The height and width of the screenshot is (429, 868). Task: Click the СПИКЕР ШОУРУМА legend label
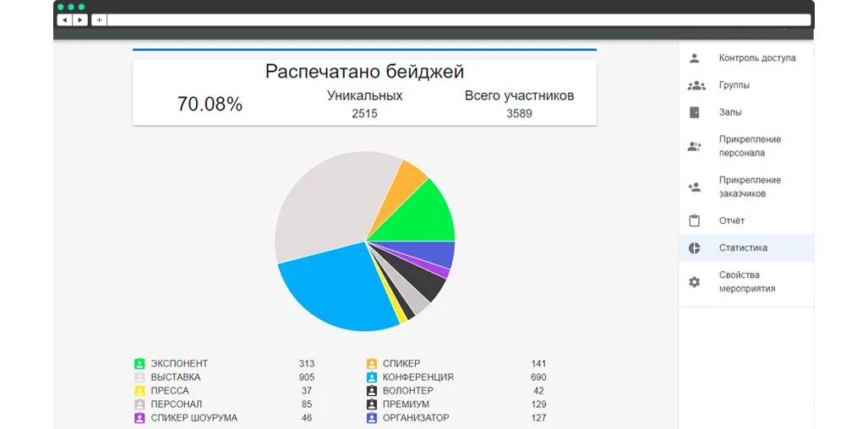[194, 418]
